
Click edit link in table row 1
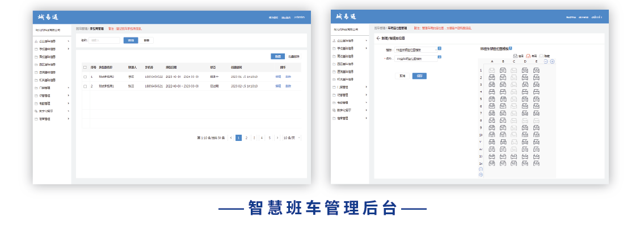pyautogui.click(x=278, y=77)
